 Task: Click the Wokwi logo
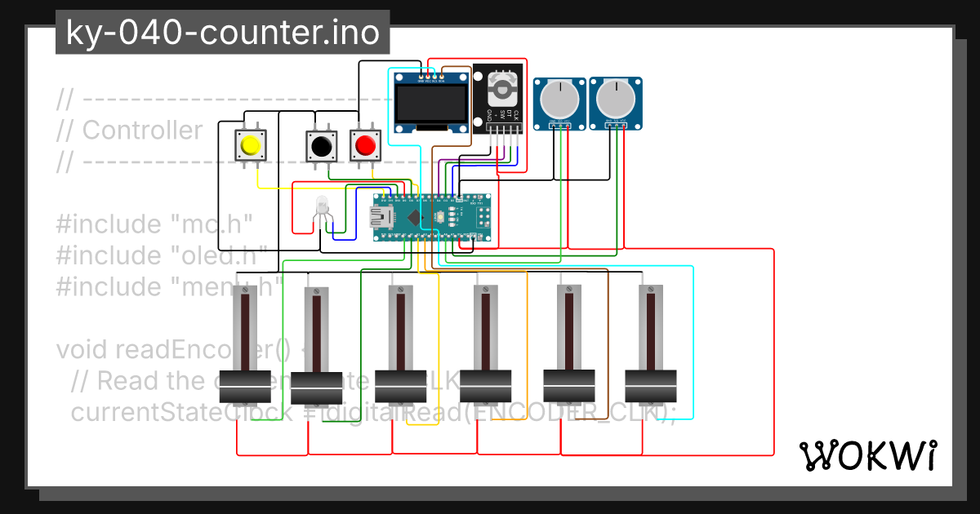point(869,454)
